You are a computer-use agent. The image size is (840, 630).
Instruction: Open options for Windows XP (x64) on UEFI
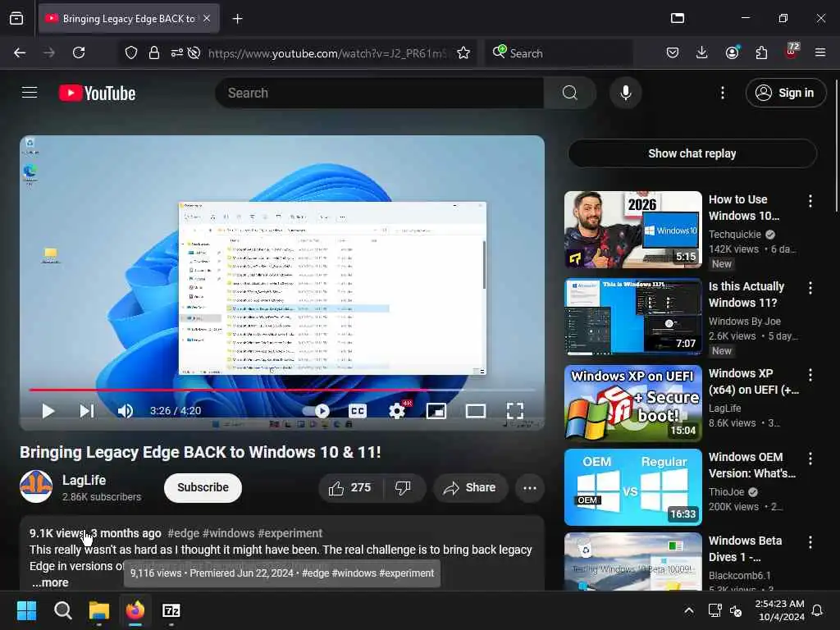coord(810,374)
